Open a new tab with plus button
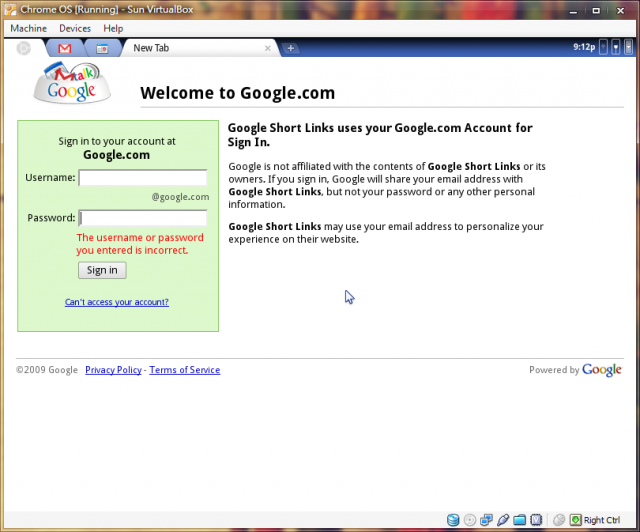This screenshot has width=640, height=532. [291, 48]
